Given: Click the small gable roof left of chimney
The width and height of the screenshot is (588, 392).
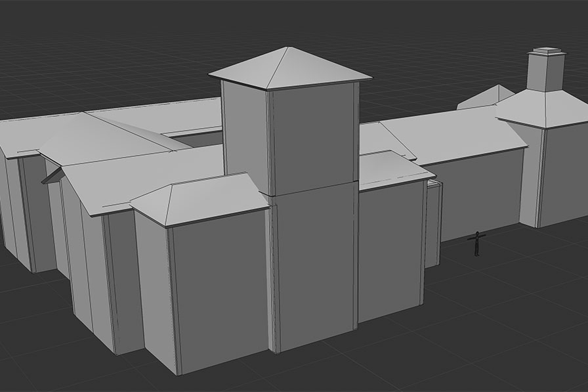Looking at the screenshot, I should pyautogui.click(x=486, y=98).
